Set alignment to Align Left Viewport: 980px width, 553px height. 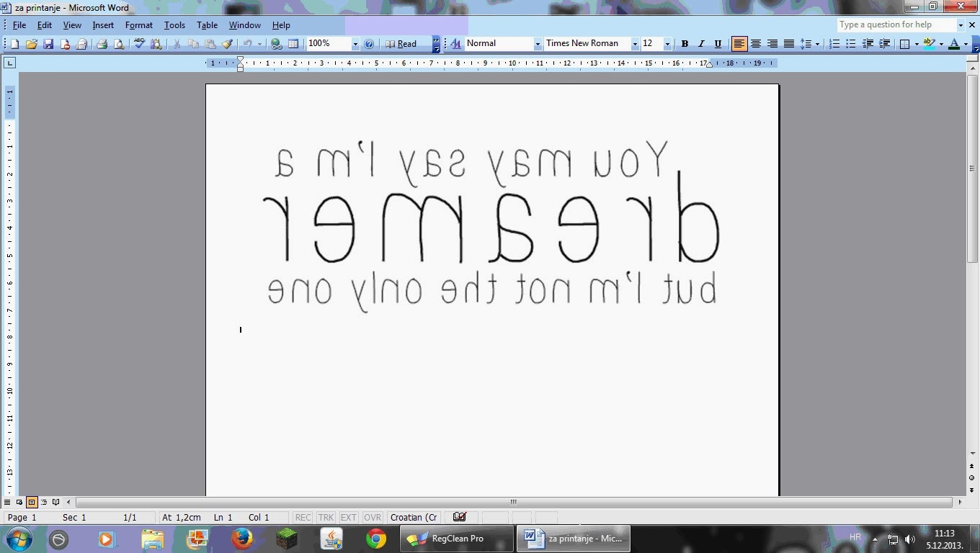click(739, 44)
